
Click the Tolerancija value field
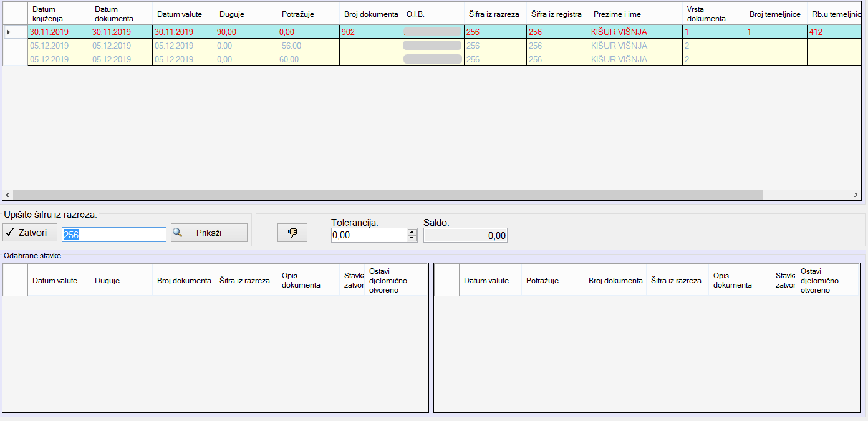coord(369,235)
